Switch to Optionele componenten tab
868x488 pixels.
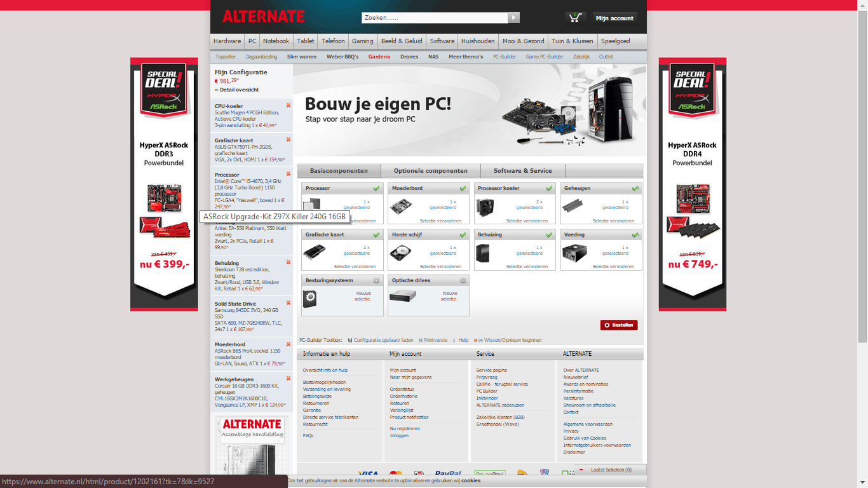pos(431,171)
